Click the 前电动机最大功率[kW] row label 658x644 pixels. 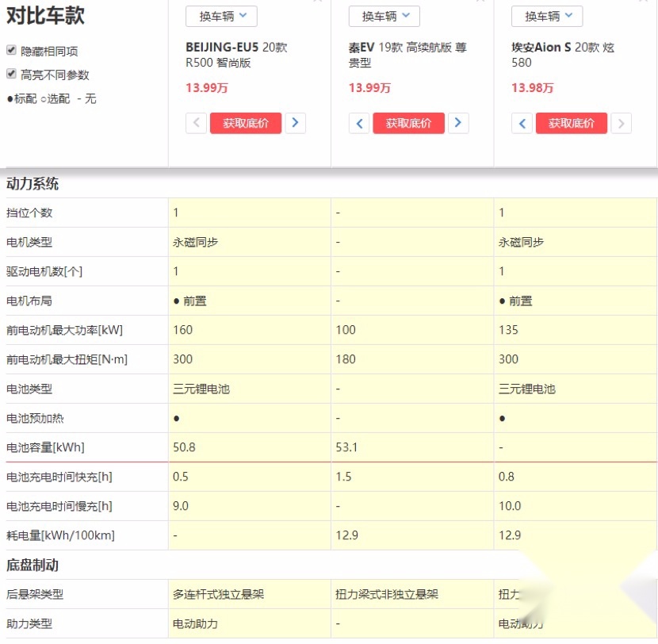click(x=64, y=330)
